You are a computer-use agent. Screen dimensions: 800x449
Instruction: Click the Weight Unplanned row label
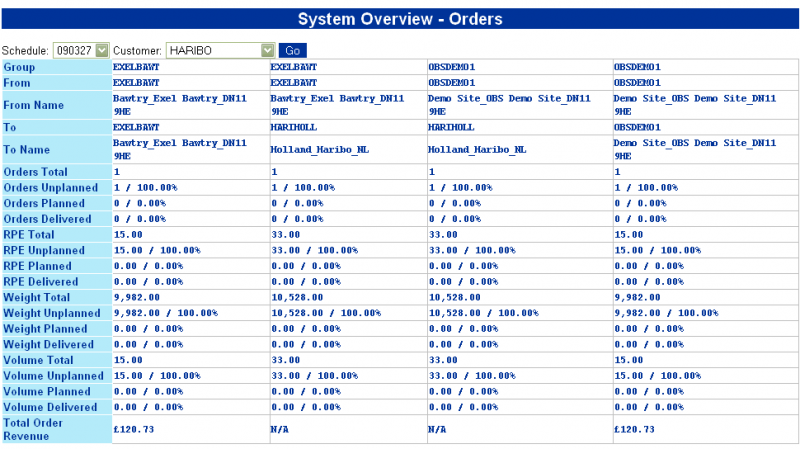[x=52, y=313]
